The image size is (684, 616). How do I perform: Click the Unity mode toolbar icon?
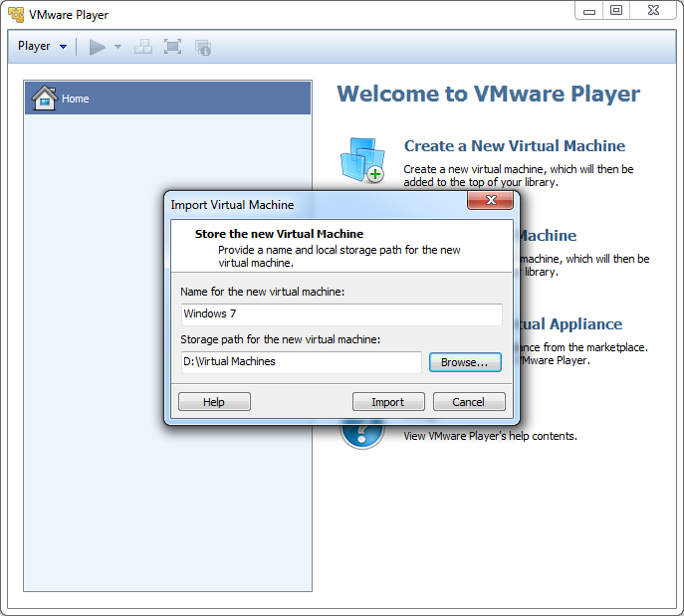pyautogui.click(x=203, y=47)
